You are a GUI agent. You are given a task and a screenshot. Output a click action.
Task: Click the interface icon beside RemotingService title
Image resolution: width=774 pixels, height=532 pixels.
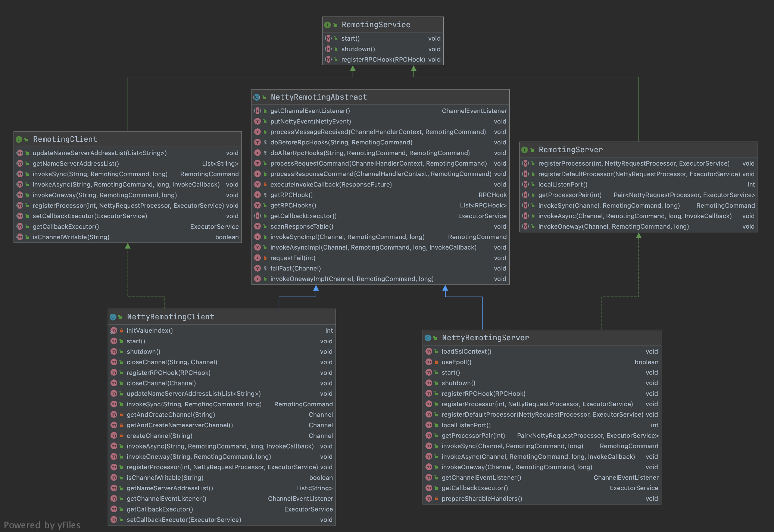327,25
